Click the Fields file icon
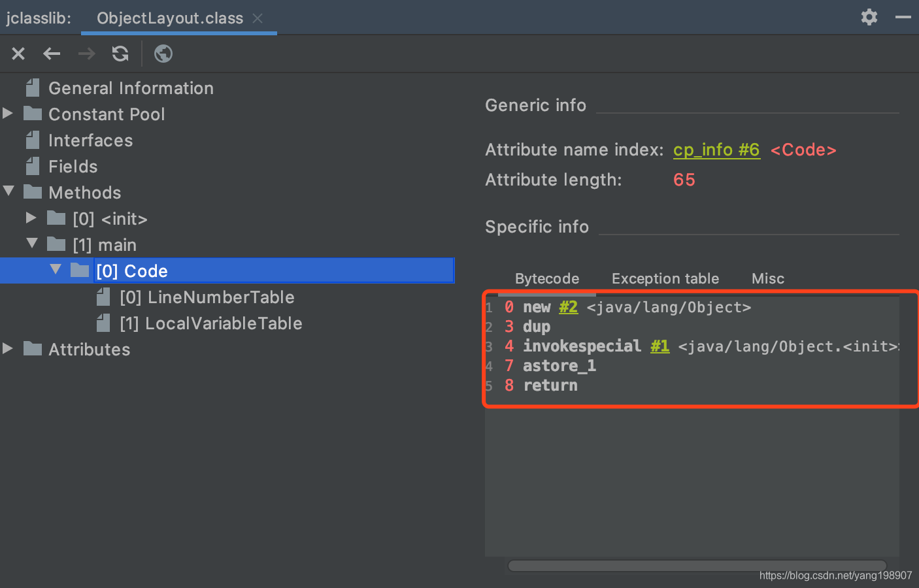The width and height of the screenshot is (919, 588). [33, 166]
